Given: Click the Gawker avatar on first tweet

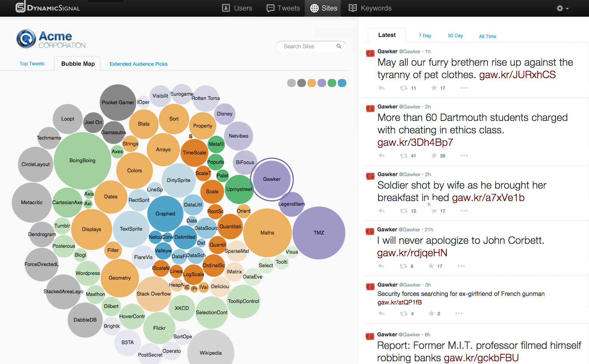Looking at the screenshot, I should coord(370,53).
